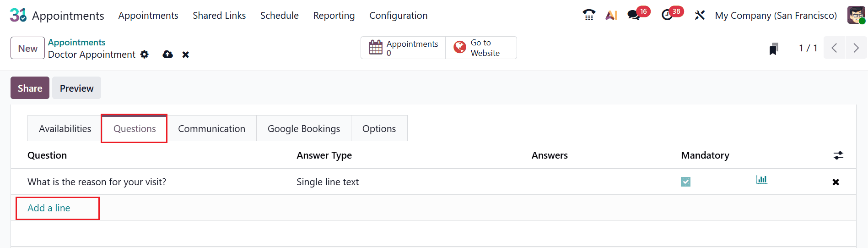Discard changes with the X icon
Viewport: 868px width, 248px height.
pyautogui.click(x=185, y=55)
